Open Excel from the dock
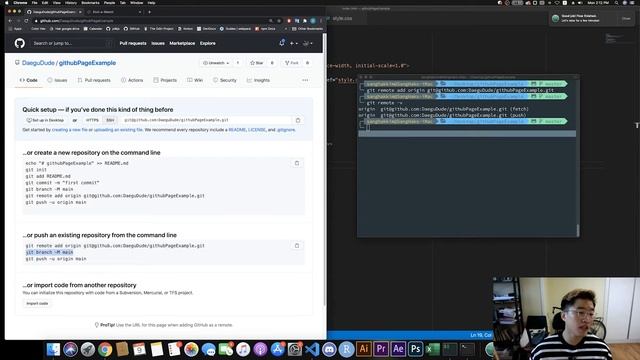Image resolution: width=640 pixels, height=360 pixels. point(433,349)
